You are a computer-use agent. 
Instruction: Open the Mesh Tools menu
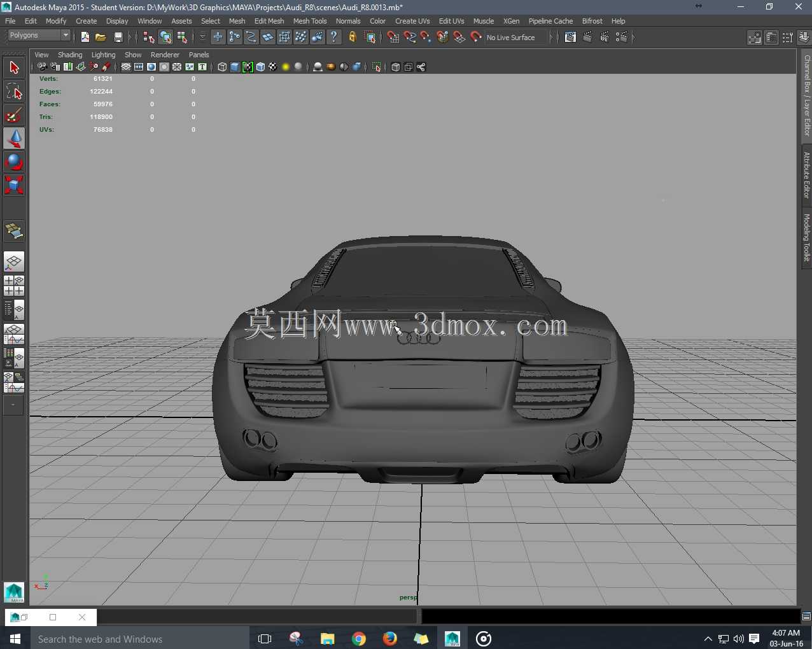pos(310,21)
